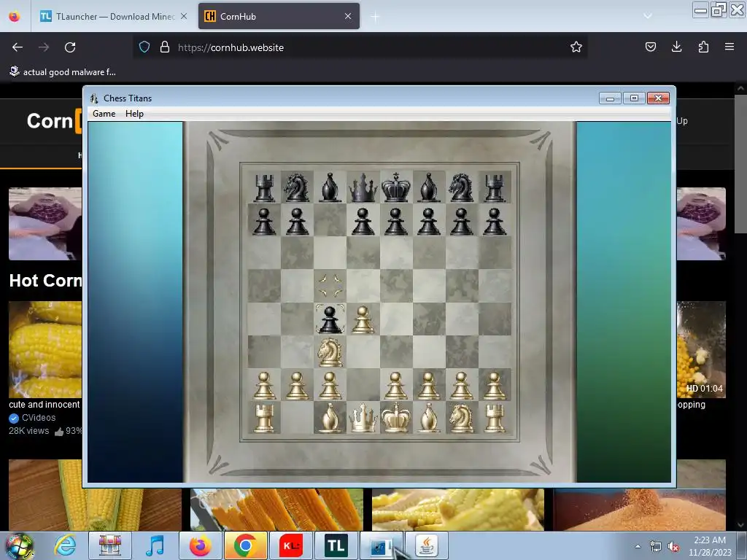Viewport: 747px width, 560px height.
Task: Show hidden system tray icons
Action: point(638,546)
